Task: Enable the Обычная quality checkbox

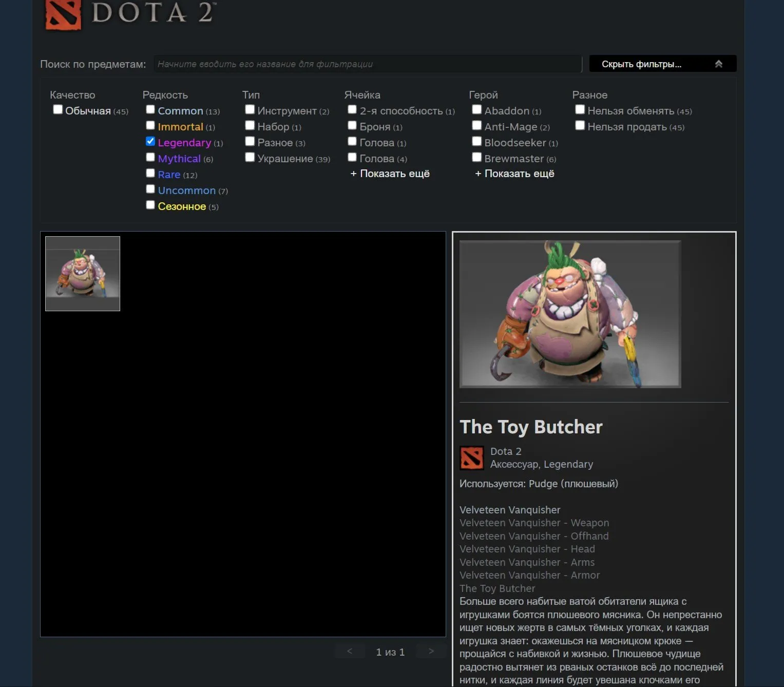Action: 58,109
